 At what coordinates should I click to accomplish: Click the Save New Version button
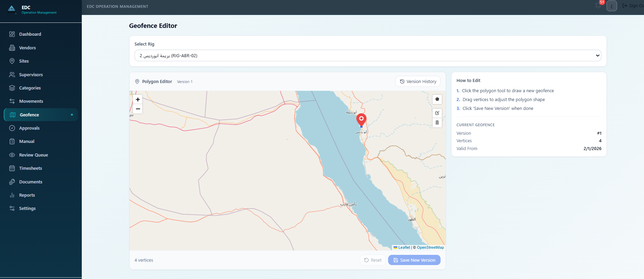pyautogui.click(x=414, y=260)
